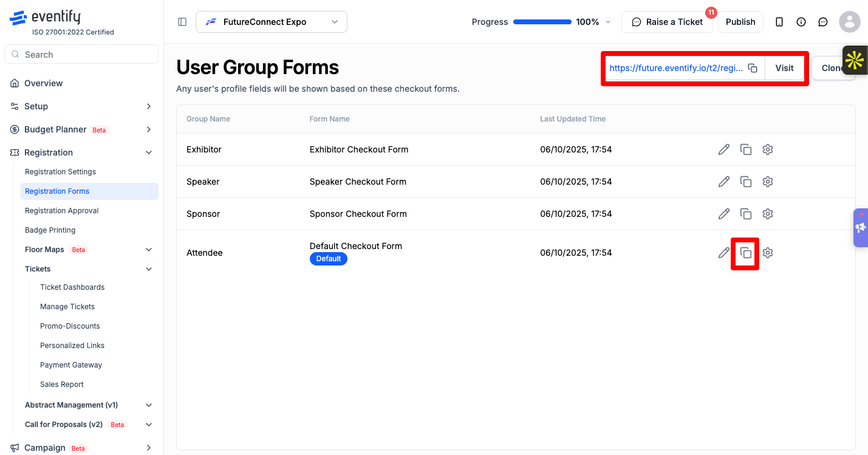Image resolution: width=868 pixels, height=455 pixels.
Task: Edit the Exhibitor Checkout Form pencil icon
Action: (x=724, y=149)
